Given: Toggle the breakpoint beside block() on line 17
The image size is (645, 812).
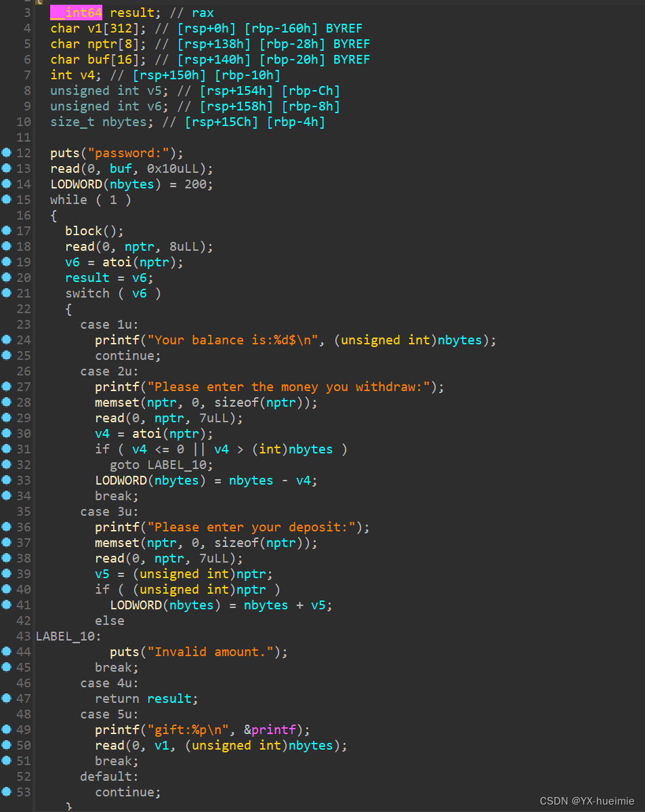Looking at the screenshot, I should [x=6, y=230].
